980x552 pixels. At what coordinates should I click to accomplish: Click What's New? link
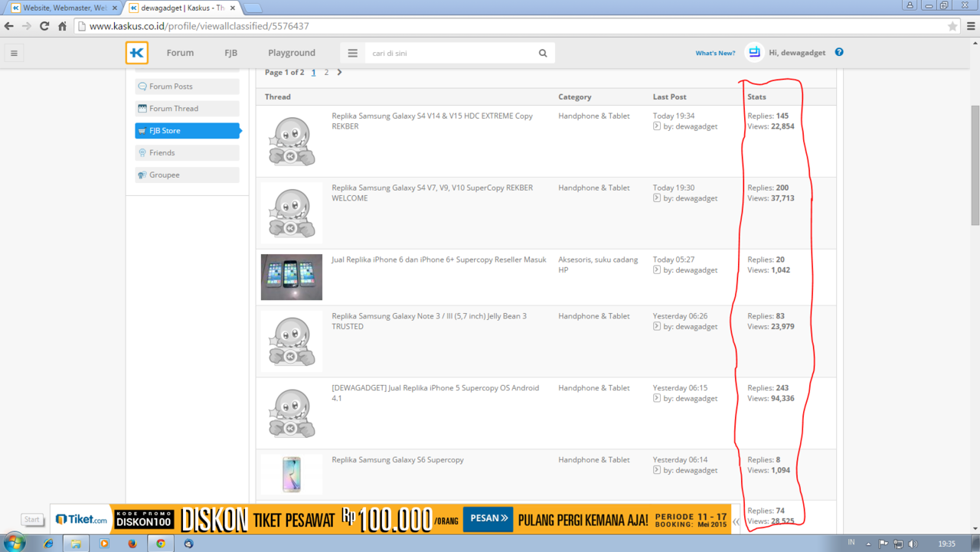point(715,53)
